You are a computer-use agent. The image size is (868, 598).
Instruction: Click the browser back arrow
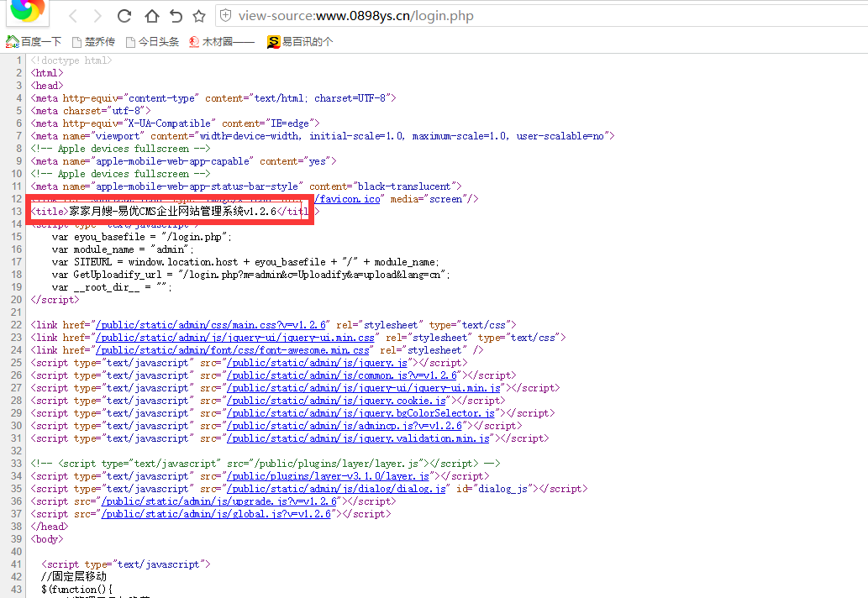73,16
